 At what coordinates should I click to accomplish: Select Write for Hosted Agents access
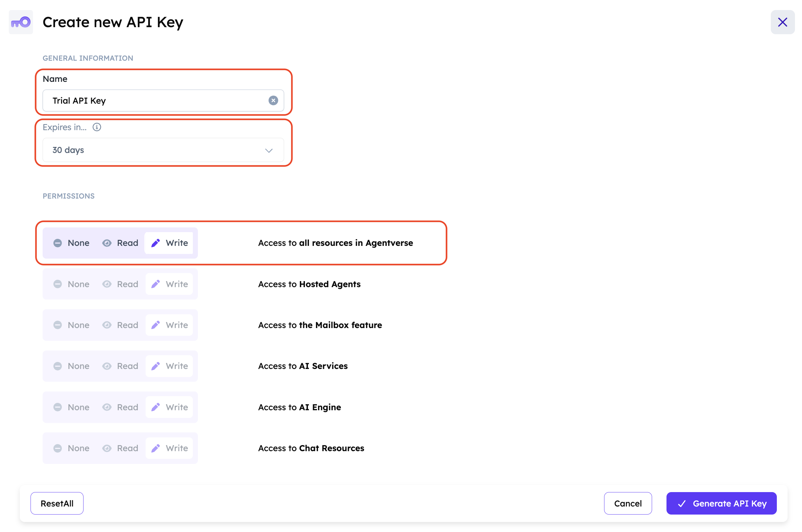click(x=169, y=284)
